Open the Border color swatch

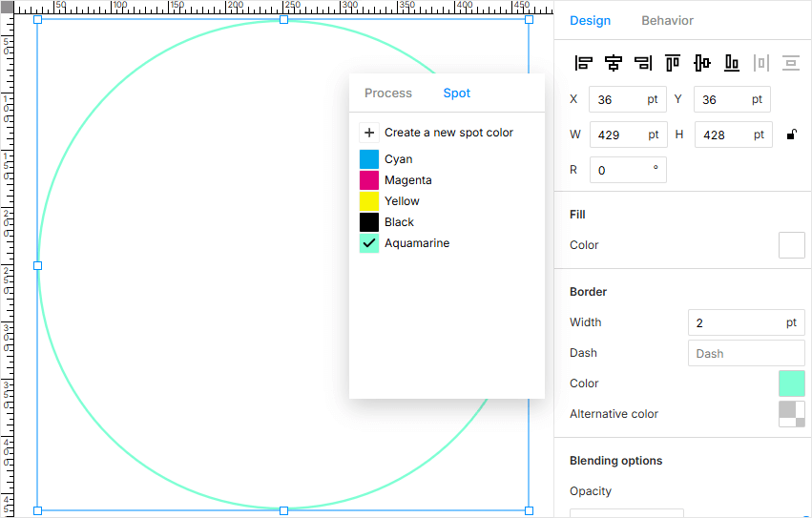(x=792, y=383)
